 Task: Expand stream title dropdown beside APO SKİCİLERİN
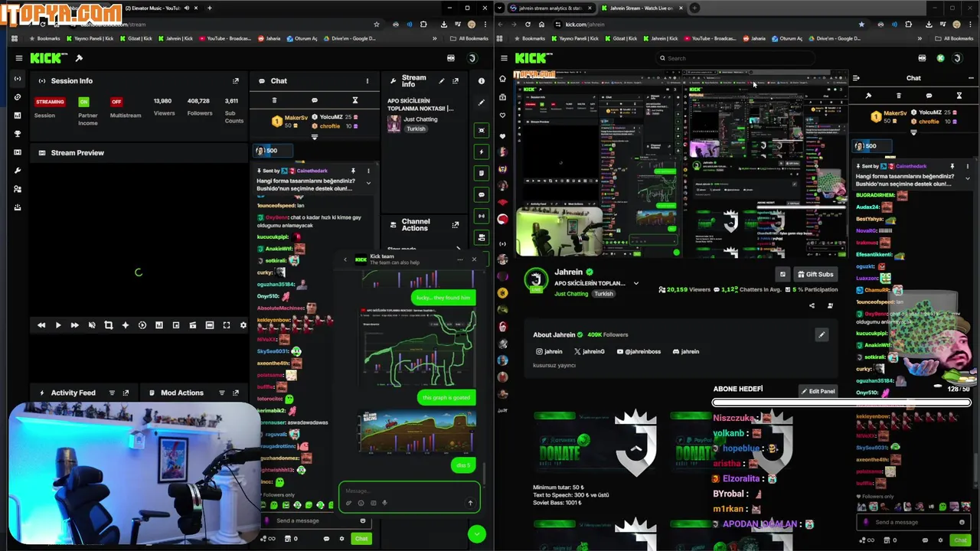635,283
